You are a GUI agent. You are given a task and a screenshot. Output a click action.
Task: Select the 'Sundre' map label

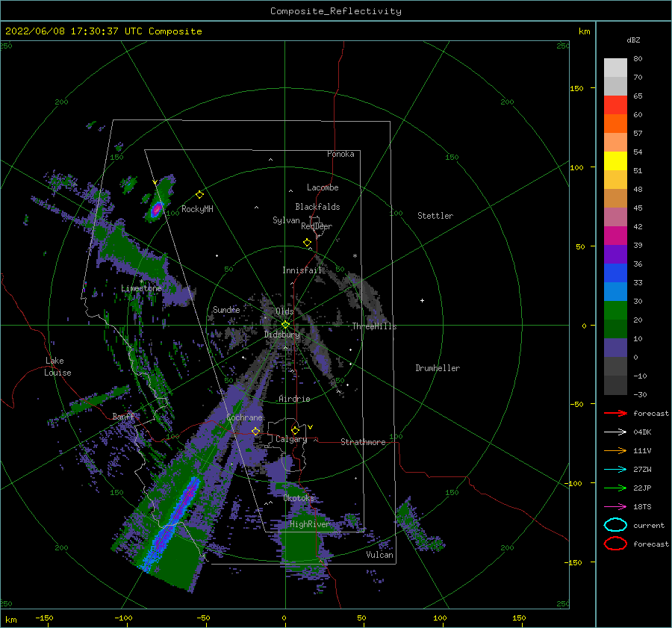226,309
